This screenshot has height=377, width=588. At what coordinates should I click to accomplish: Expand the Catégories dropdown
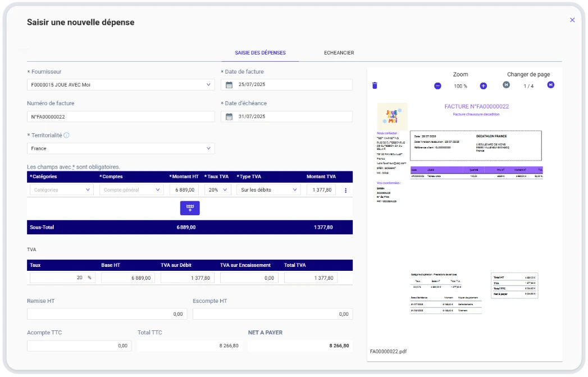61,190
